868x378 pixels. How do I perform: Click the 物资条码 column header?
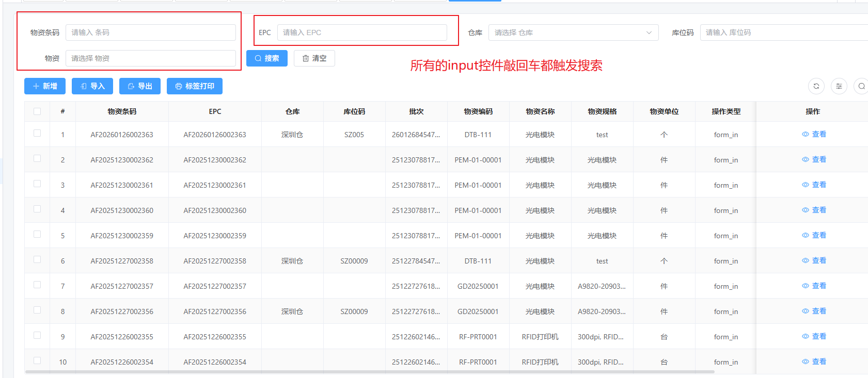122,111
